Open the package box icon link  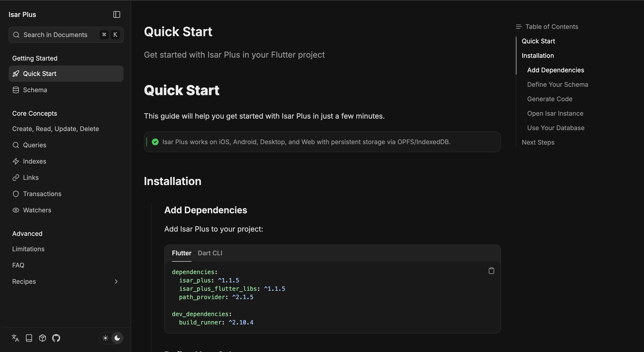click(43, 338)
